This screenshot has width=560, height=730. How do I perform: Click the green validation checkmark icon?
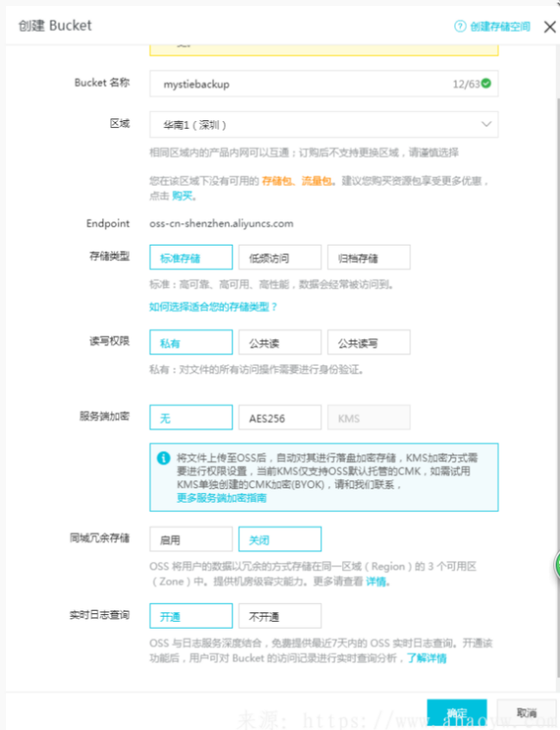pos(487,84)
